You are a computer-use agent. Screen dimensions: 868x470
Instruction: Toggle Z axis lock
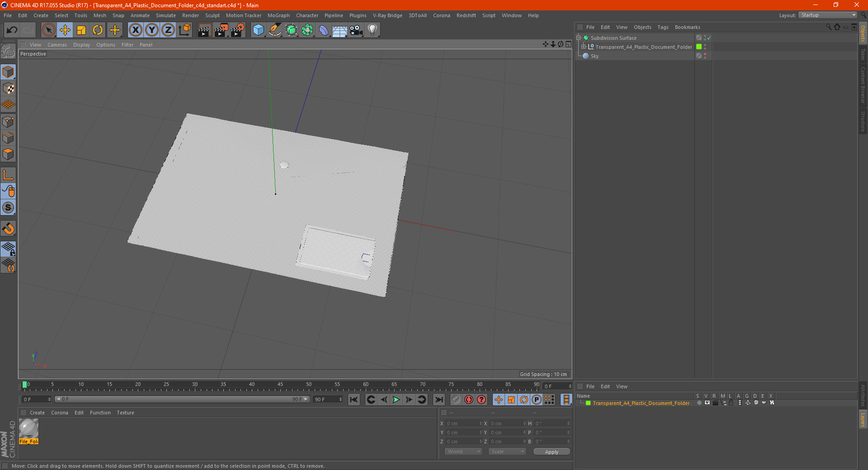(168, 30)
